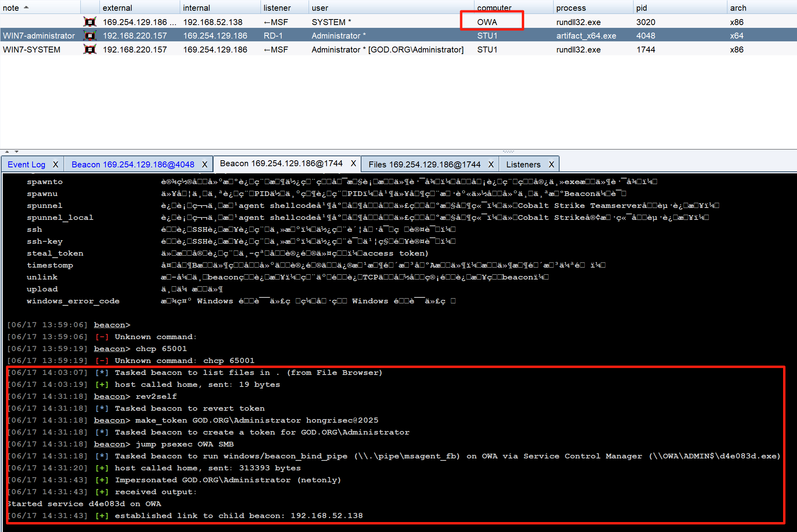
Task: Close the Files 169.254.129.186@1744 tab
Action: pyautogui.click(x=491, y=165)
